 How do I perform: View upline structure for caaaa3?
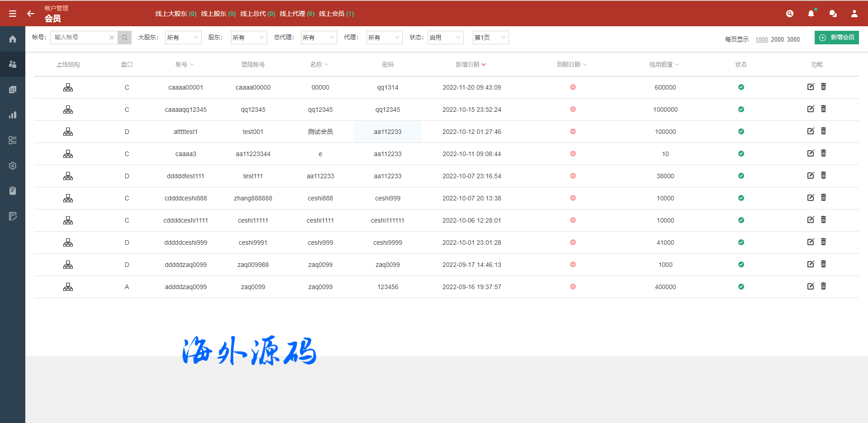[x=68, y=154]
